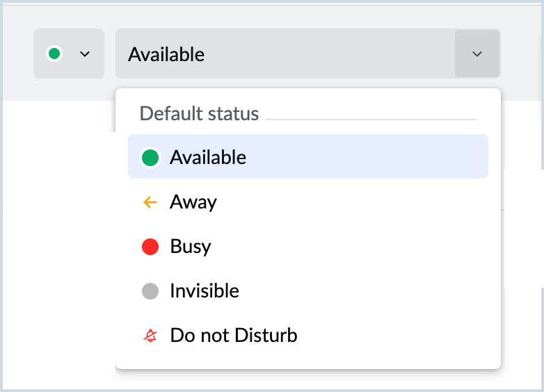Click the gray Invisible dot icon
The width and height of the screenshot is (544, 392).
(150, 291)
